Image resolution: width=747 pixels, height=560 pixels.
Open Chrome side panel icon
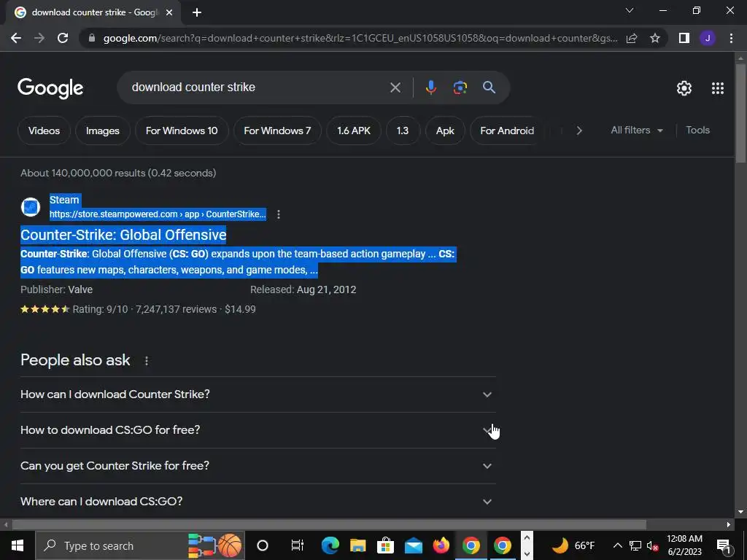pyautogui.click(x=684, y=38)
